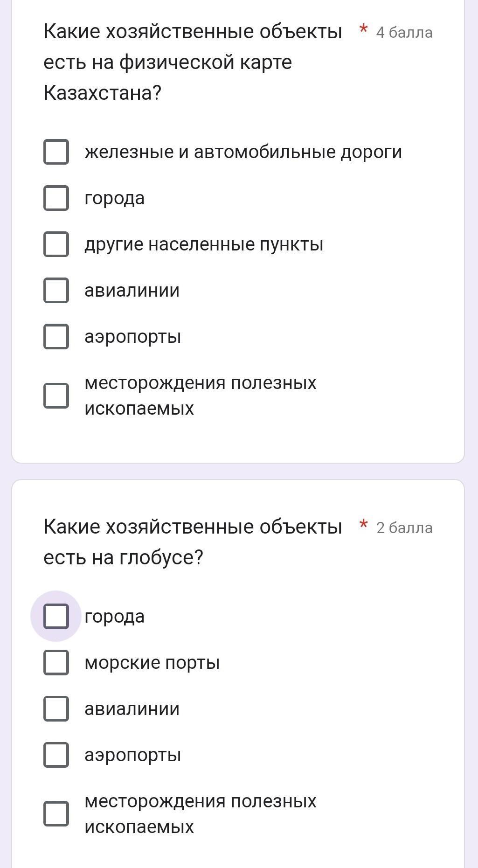The width and height of the screenshot is (478, 868).
Task: Tick 'месторождения полезных ископаемых' in the Казахстан map question
Action: click(x=56, y=396)
